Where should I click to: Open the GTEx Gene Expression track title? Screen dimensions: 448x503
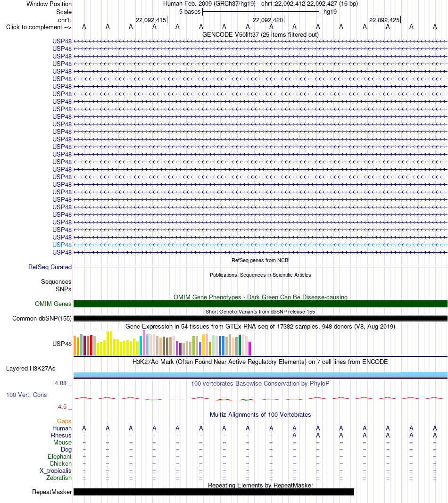(x=260, y=326)
